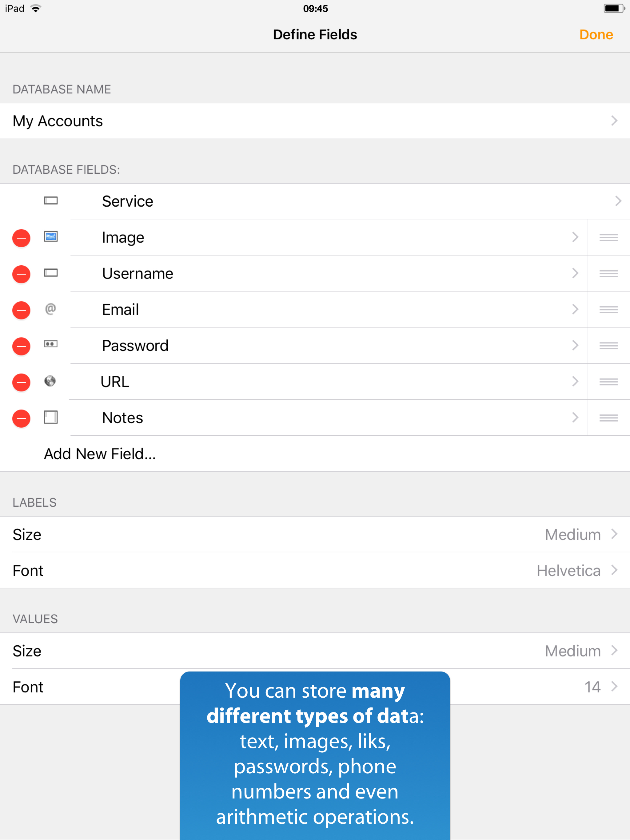This screenshot has height=840, width=630.
Task: Tap Done to finish defining fields
Action: [596, 35]
